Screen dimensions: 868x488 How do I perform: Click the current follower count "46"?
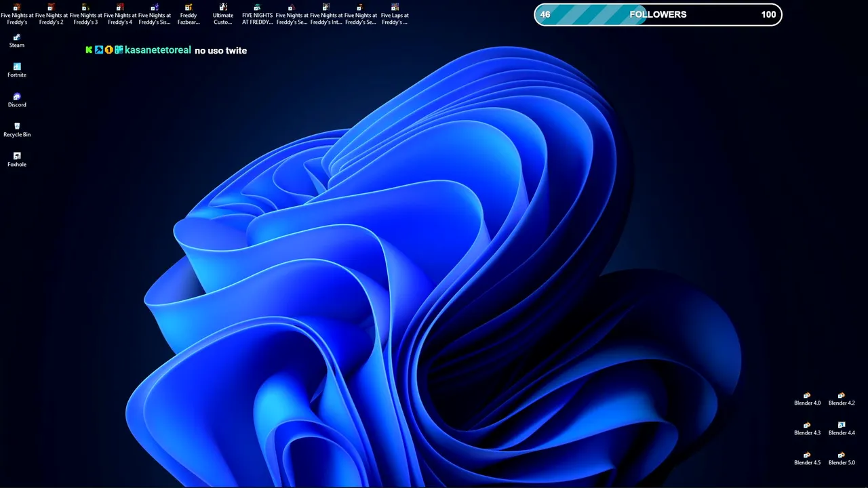[545, 14]
